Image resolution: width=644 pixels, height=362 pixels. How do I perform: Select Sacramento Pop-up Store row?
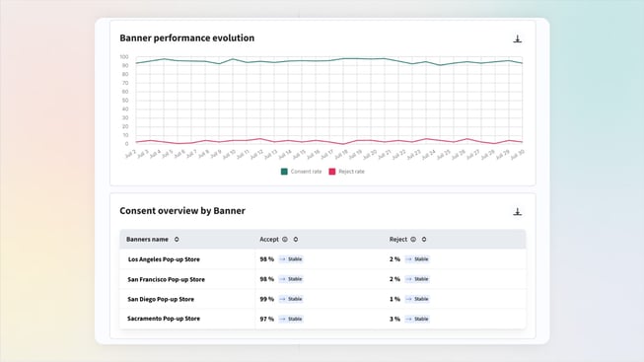coord(322,319)
